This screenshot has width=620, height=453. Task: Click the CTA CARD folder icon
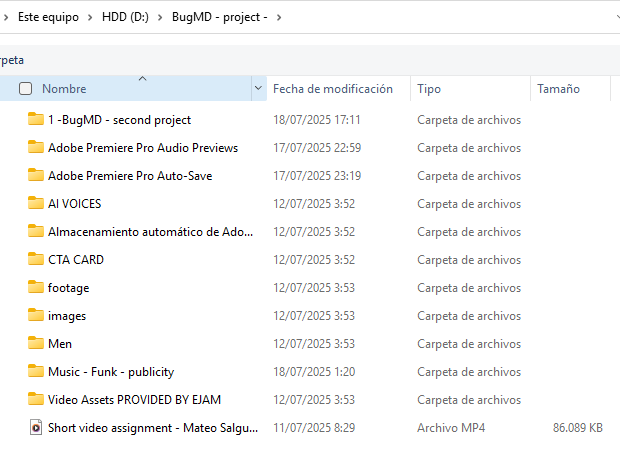tap(36, 259)
